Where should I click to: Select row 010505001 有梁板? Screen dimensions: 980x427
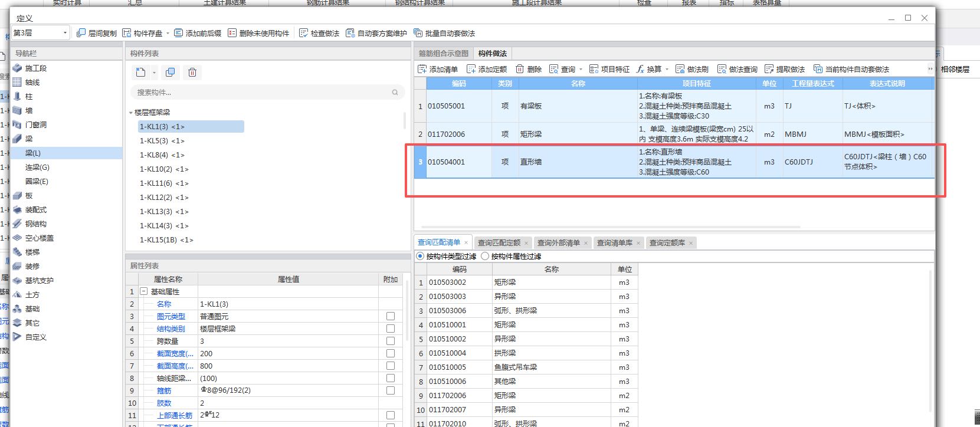[x=674, y=106]
